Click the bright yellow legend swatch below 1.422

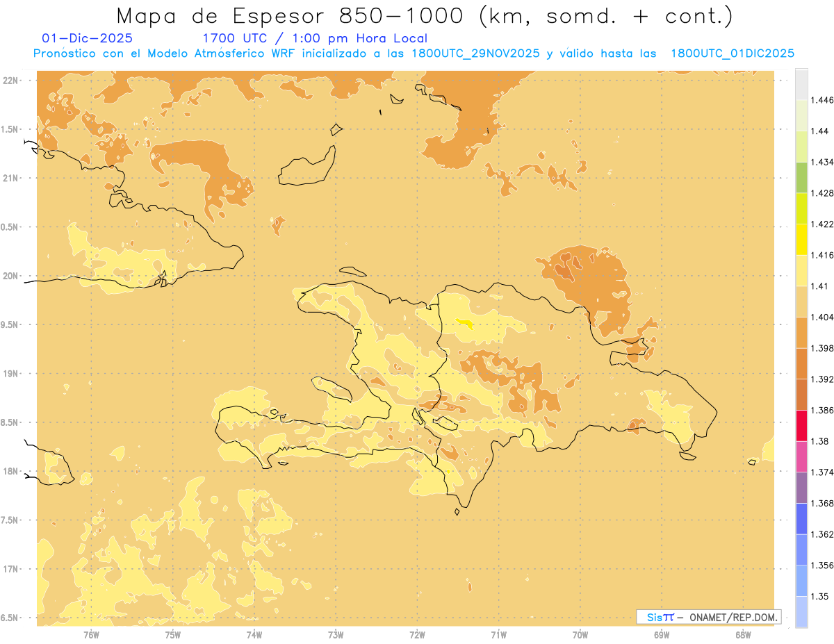(x=801, y=239)
